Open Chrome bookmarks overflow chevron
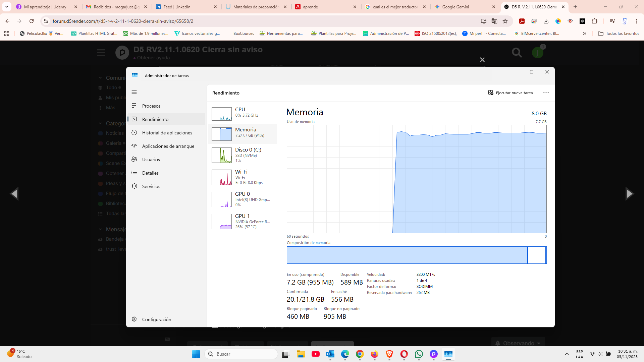The height and width of the screenshot is (362, 644). (584, 34)
